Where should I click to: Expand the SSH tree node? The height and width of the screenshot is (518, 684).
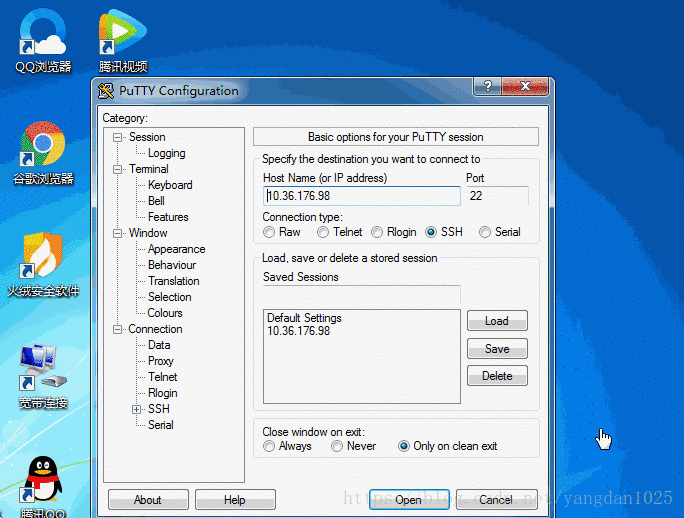pos(137,409)
